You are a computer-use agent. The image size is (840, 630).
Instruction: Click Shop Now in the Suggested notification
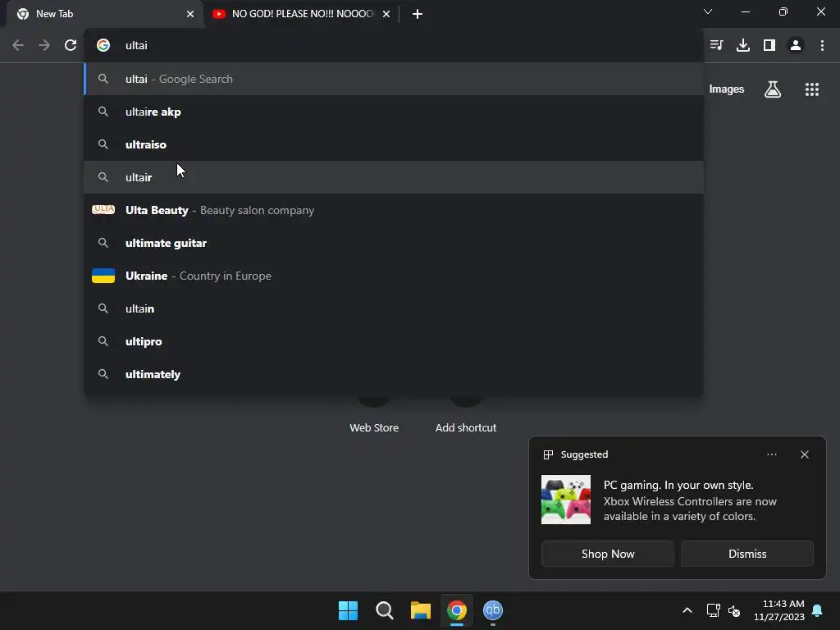point(608,554)
